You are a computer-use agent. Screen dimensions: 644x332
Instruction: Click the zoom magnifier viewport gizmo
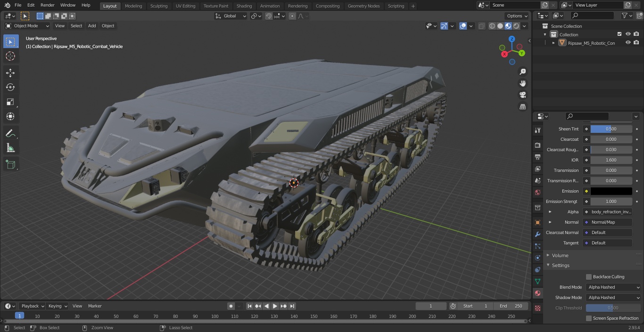pos(523,72)
